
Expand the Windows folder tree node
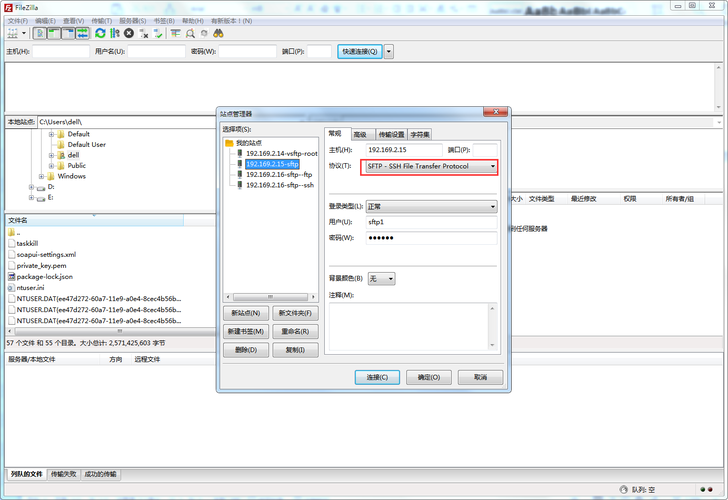[x=41, y=176]
